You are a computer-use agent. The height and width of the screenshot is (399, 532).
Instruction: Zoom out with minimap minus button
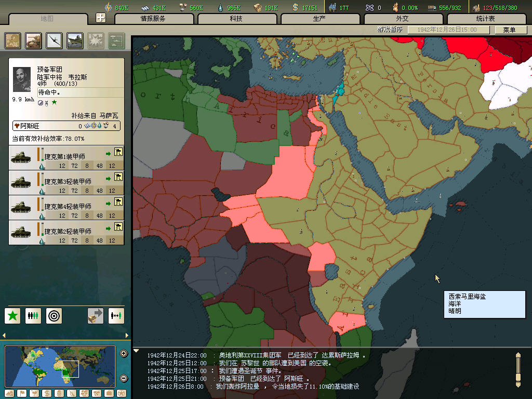coord(124,378)
